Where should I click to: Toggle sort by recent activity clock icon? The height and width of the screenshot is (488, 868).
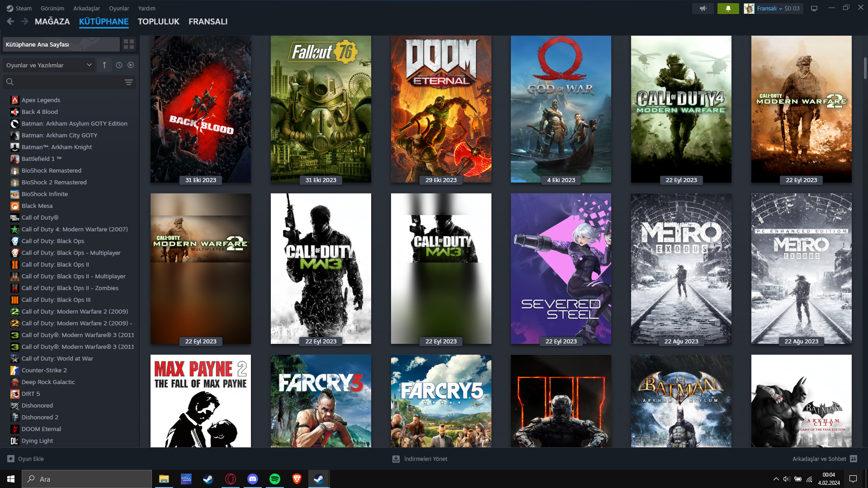click(x=119, y=65)
